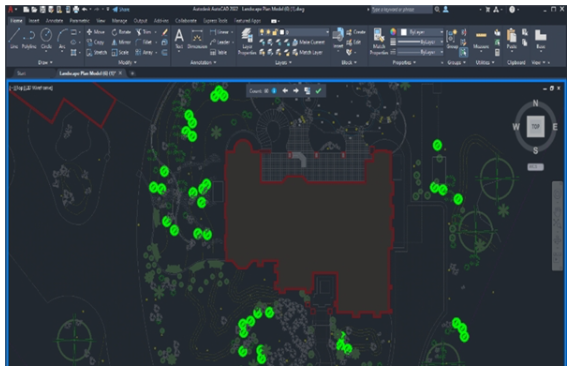Switch to the Annotate ribbon tab
Screen dimensions: 571x369
(54, 21)
